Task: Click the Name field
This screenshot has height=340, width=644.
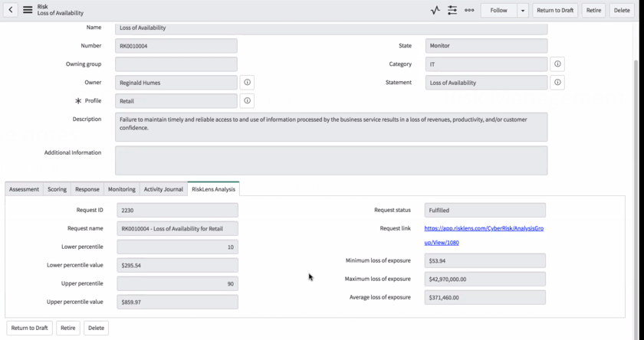Action: coord(331,28)
